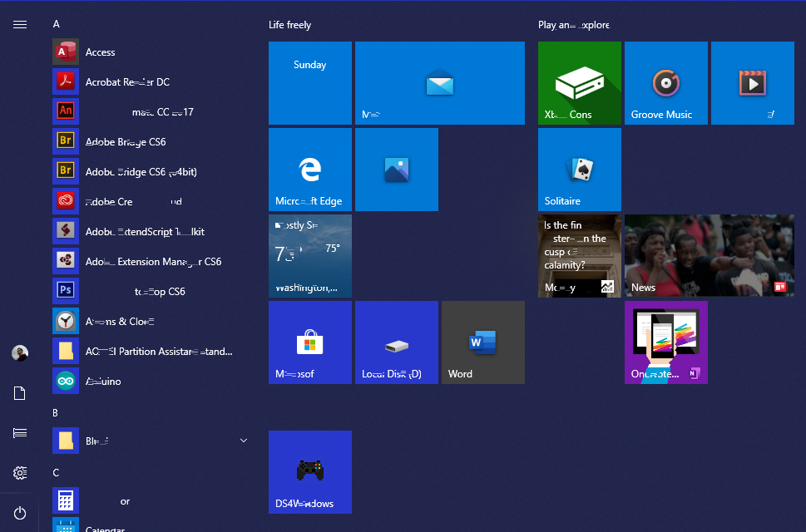Open the Calculator app
806x532 pixels.
[150, 500]
